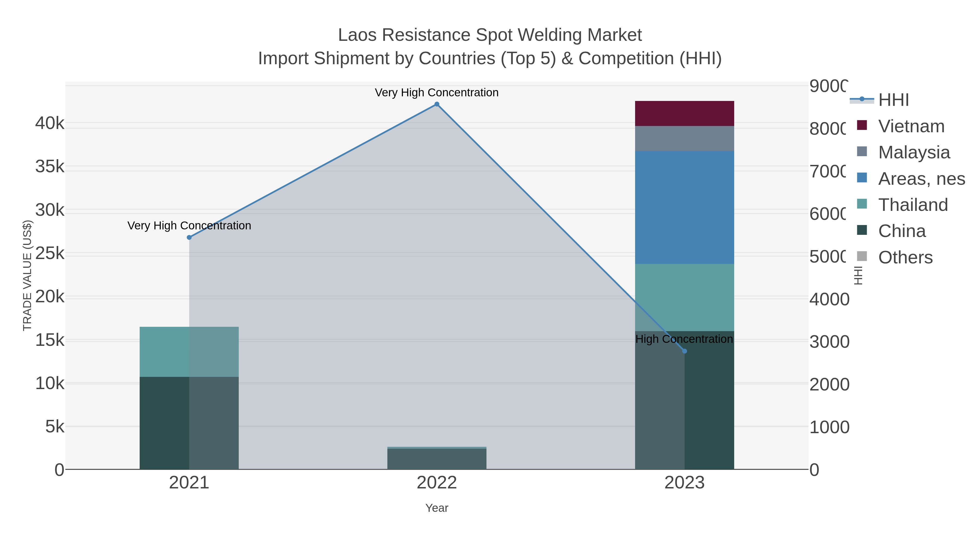
Task: Toggle Thailand legend label
Action: tap(913, 205)
